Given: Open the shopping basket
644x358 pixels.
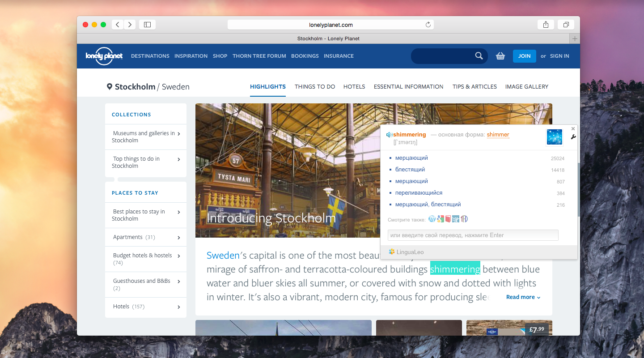Looking at the screenshot, I should click(x=500, y=56).
